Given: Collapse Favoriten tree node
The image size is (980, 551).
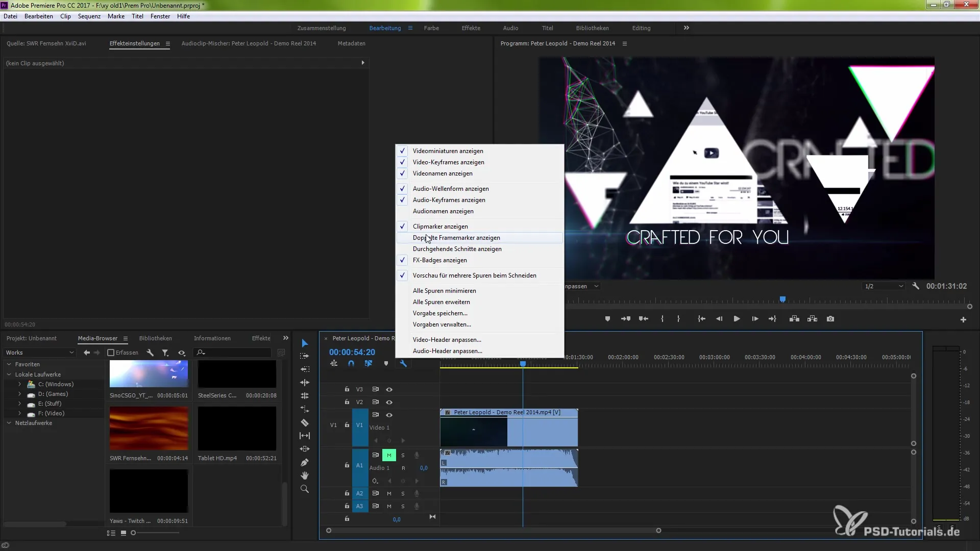Looking at the screenshot, I should [9, 364].
